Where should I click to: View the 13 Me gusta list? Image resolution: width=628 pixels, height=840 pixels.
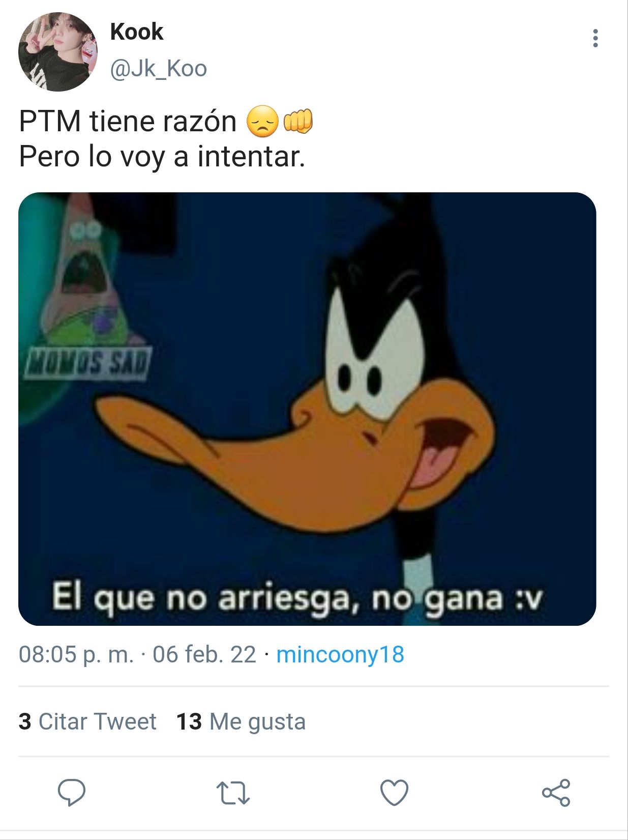pos(241,721)
